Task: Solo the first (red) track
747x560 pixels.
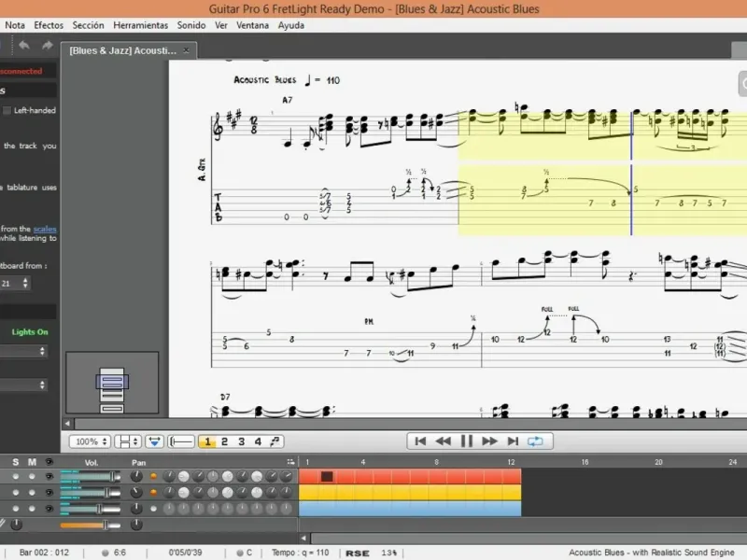Action: pyautogui.click(x=16, y=476)
